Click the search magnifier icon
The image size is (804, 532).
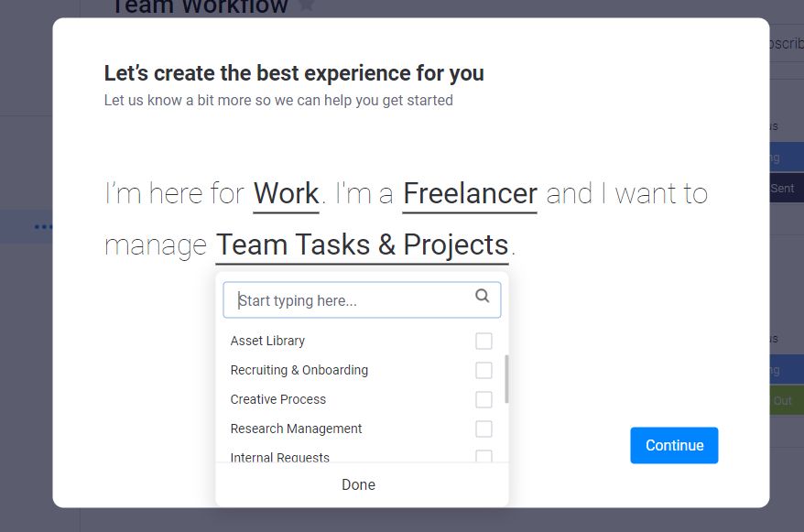[x=482, y=295]
